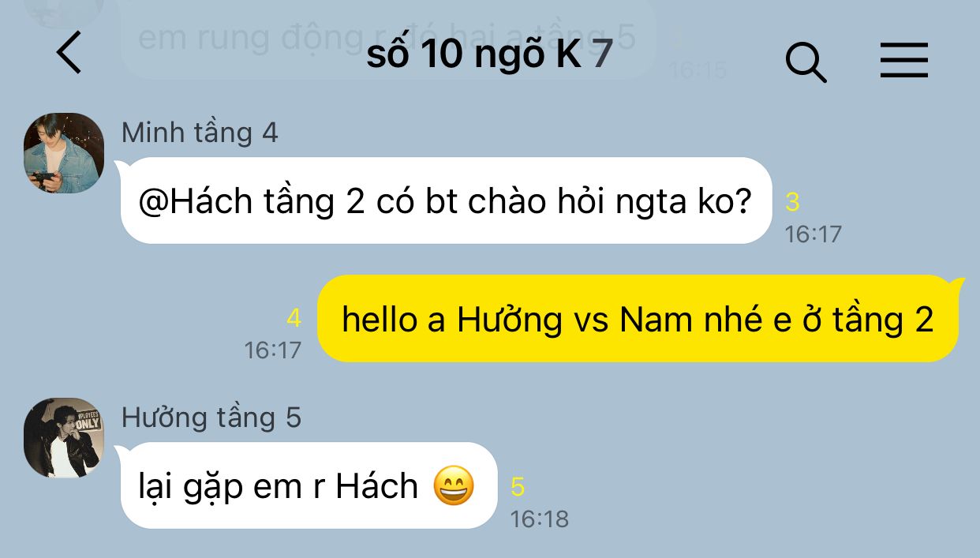Click the grinning emoji in Hưởng's message
This screenshot has width=980, height=558.
click(454, 486)
